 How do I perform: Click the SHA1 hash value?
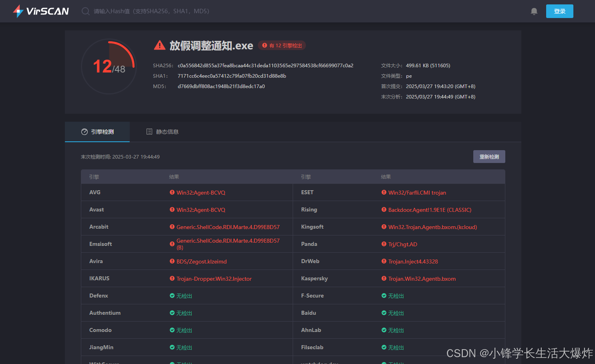[232, 76]
